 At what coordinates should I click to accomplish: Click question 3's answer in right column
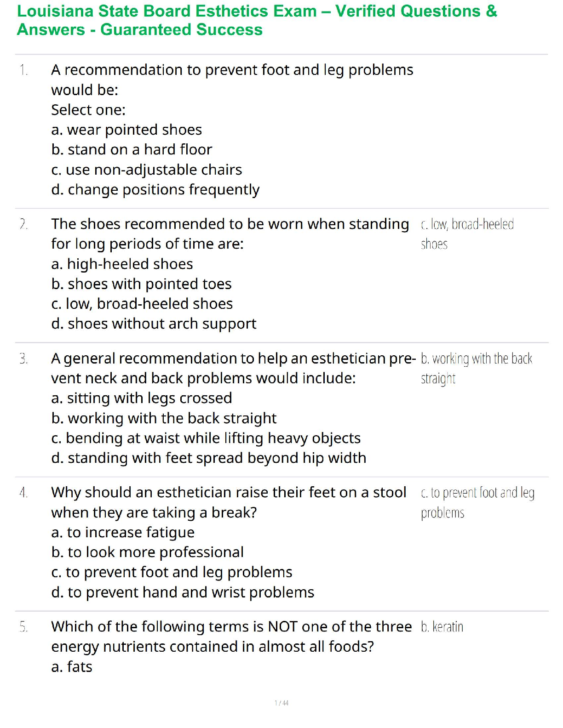pos(476,368)
